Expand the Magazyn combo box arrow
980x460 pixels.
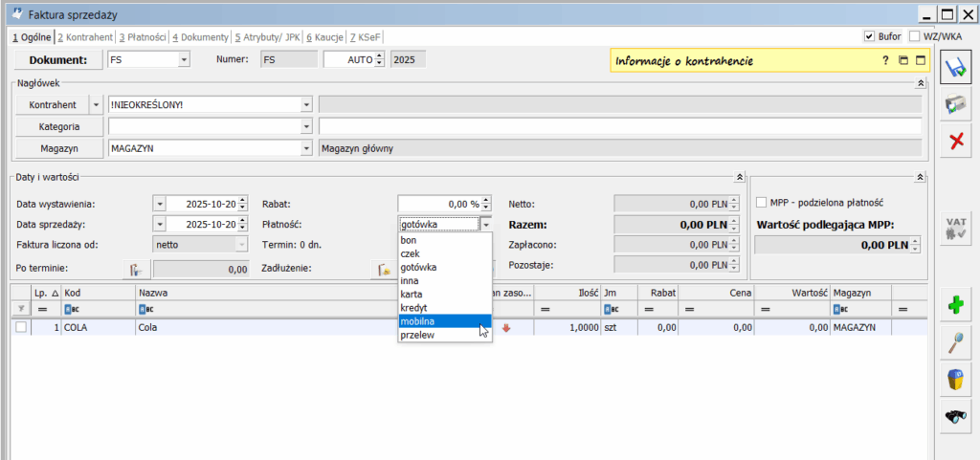click(306, 148)
